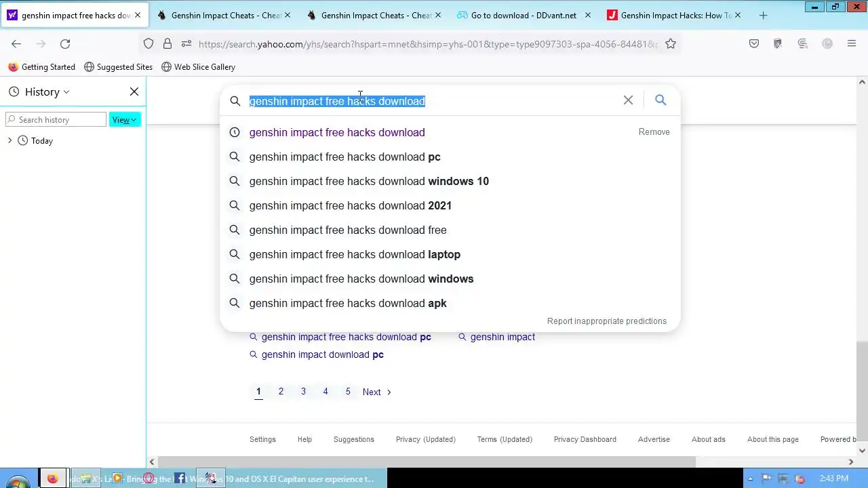Open the Settings footer link
Image resolution: width=868 pixels, height=488 pixels.
pos(262,439)
